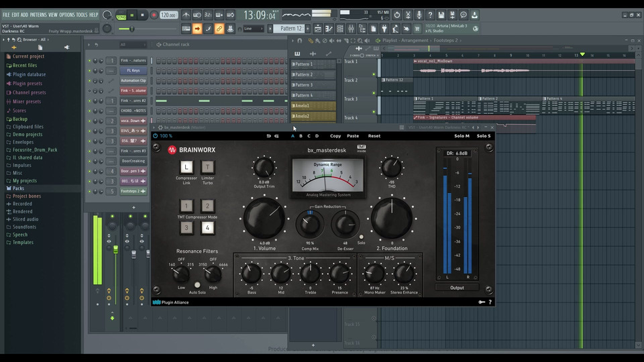This screenshot has width=644, height=362.
Task: Open the channel rack view icon
Action: tap(340, 29)
